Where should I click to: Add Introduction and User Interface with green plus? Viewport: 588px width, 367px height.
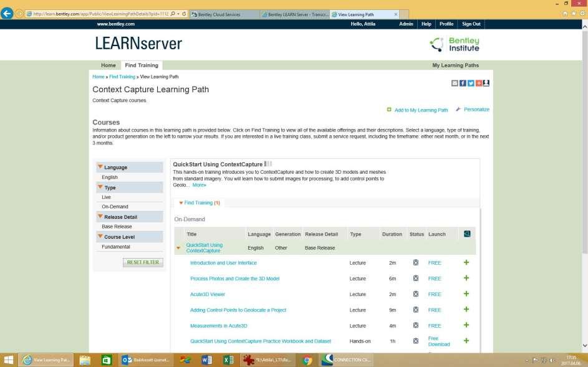pos(466,262)
